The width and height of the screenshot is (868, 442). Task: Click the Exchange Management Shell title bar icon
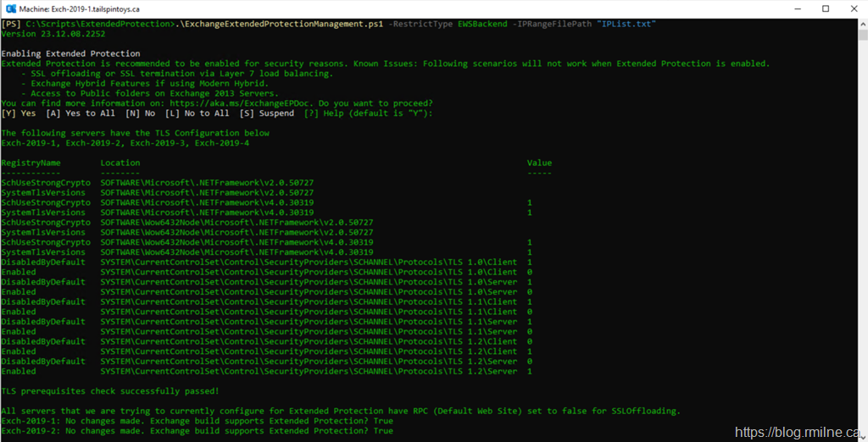(x=9, y=8)
